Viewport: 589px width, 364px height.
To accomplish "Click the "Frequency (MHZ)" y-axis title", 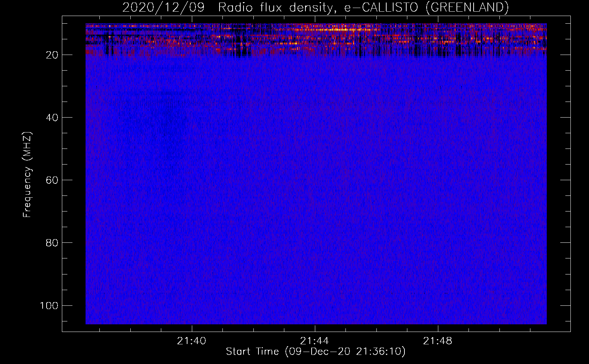I will click(27, 175).
